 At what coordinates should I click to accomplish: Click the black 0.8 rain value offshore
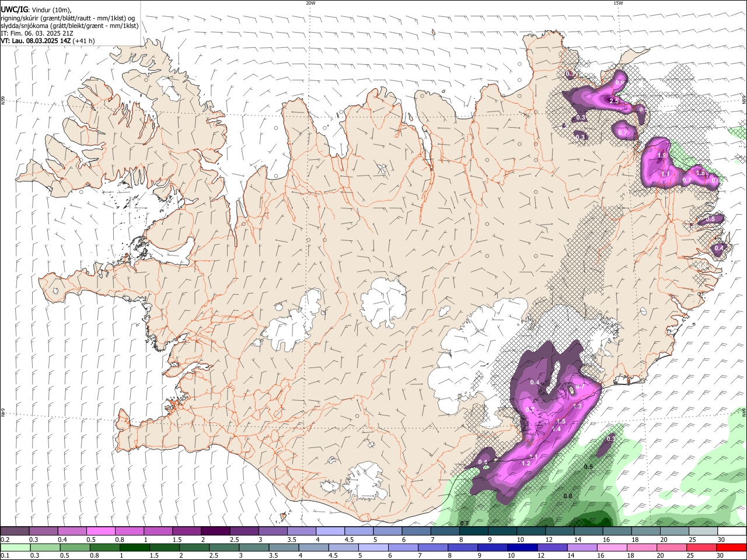(x=568, y=496)
